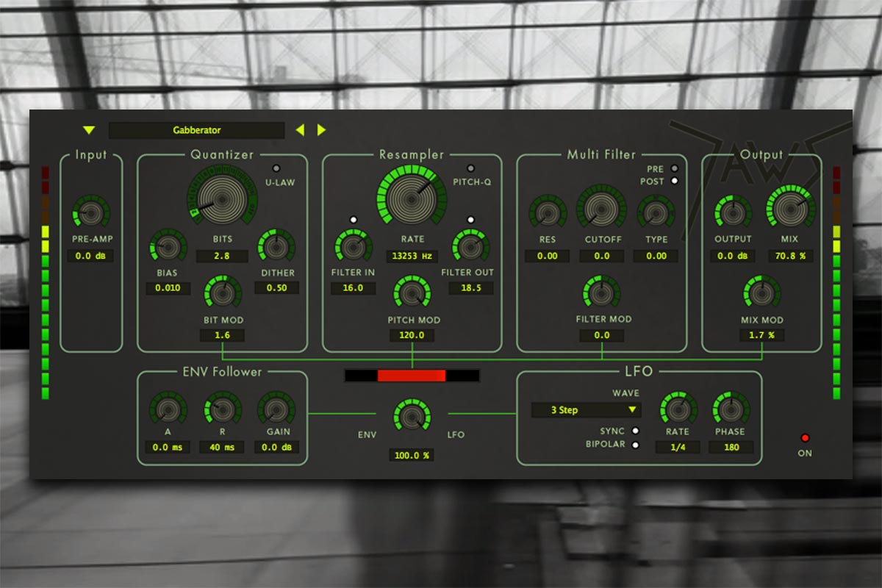This screenshot has height=588, width=882.
Task: Select the PRE filter routing
Action: click(x=674, y=168)
